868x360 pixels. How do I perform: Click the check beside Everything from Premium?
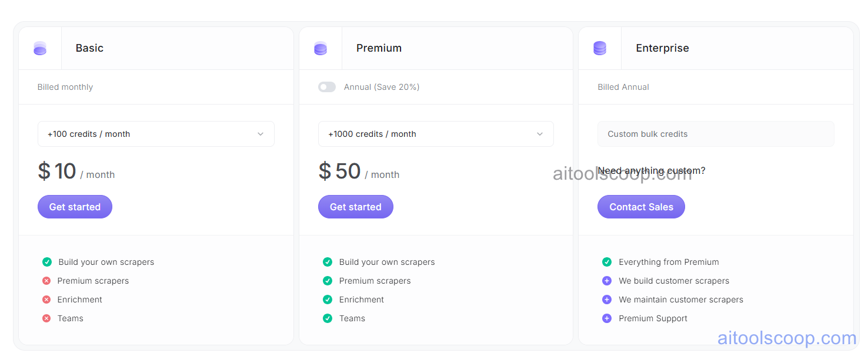click(607, 262)
